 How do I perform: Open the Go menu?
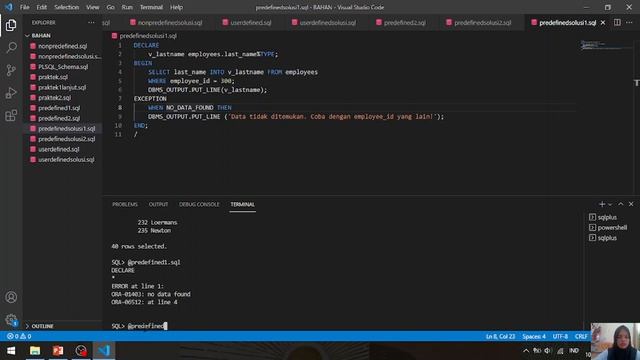(x=110, y=7)
